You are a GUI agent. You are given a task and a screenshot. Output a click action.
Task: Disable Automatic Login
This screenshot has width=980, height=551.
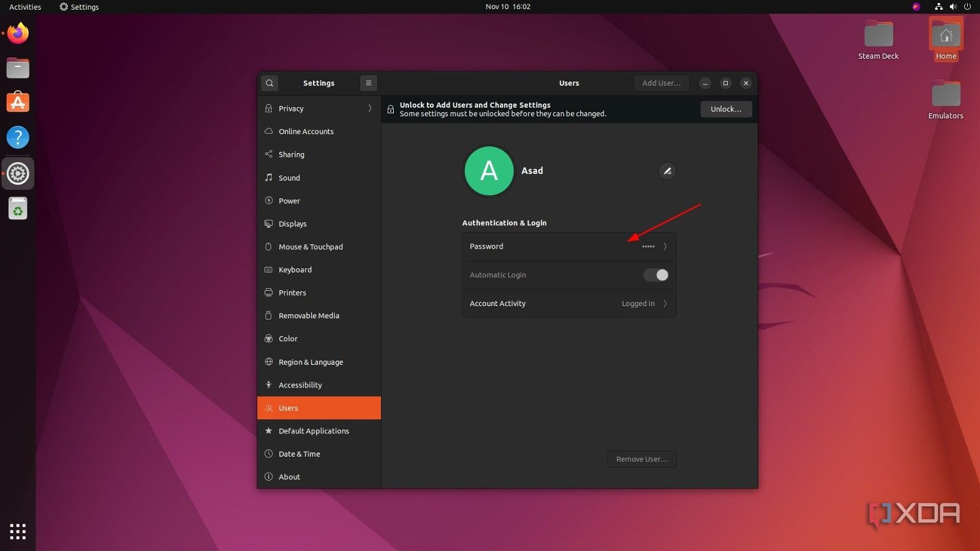coord(655,275)
